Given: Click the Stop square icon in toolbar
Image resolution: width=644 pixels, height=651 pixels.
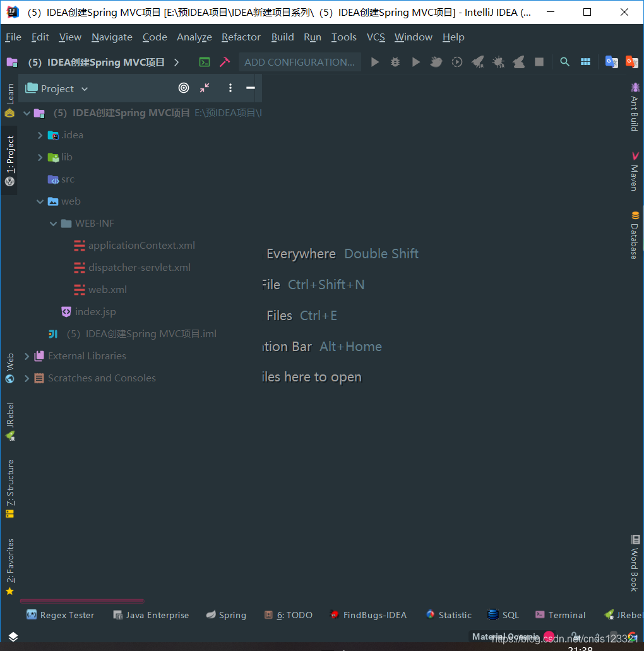Looking at the screenshot, I should 539,63.
